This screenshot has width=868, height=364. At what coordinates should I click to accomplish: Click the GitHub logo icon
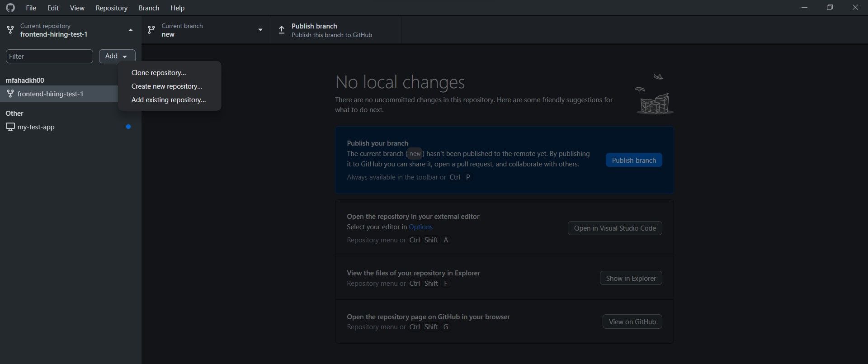(x=10, y=8)
